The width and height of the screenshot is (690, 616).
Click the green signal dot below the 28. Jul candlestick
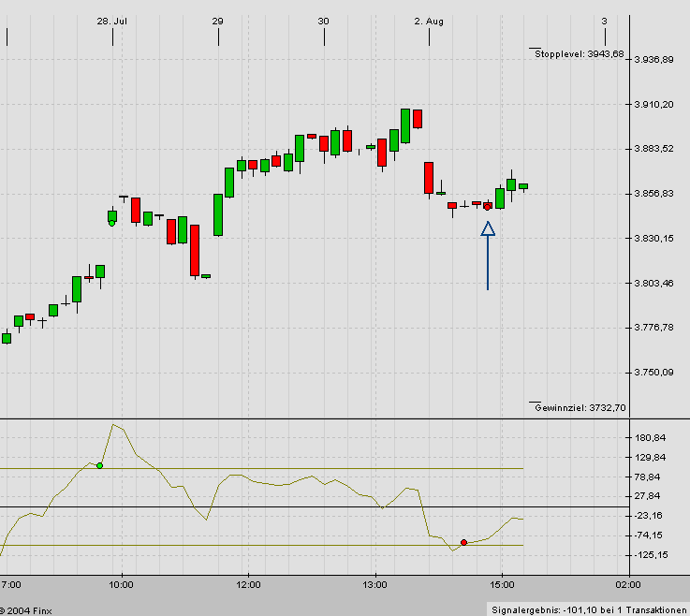(112, 223)
